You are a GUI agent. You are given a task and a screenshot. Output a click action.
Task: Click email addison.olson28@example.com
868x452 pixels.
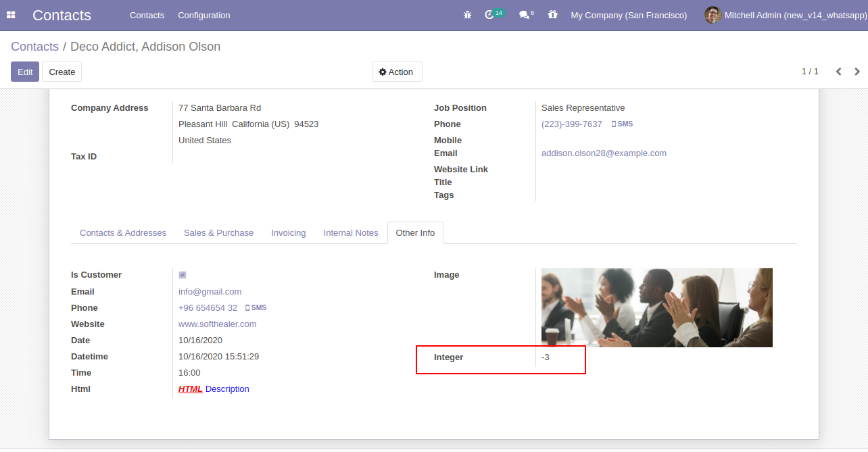coord(604,153)
